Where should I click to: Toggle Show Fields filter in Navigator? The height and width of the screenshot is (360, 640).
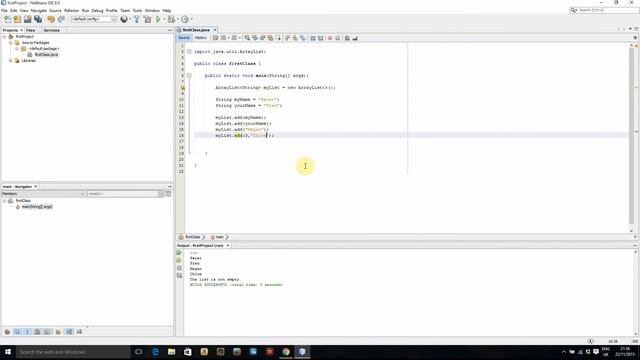18,332
